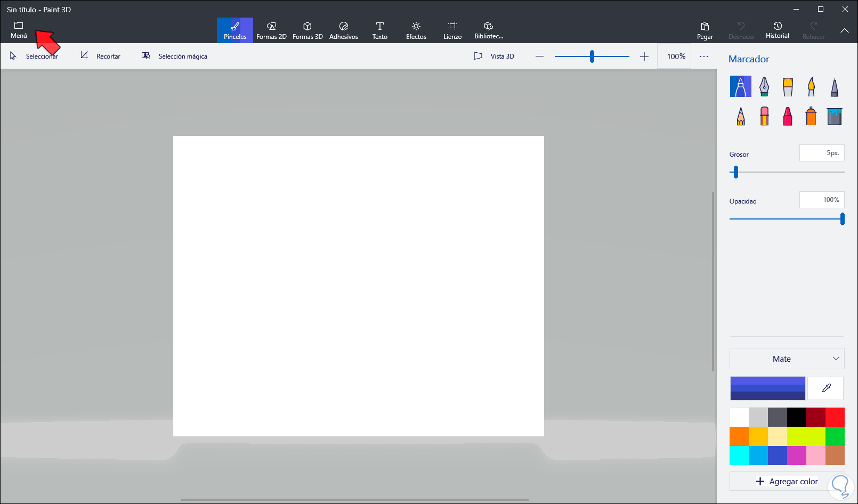Click the Agregar color button

pos(787,481)
